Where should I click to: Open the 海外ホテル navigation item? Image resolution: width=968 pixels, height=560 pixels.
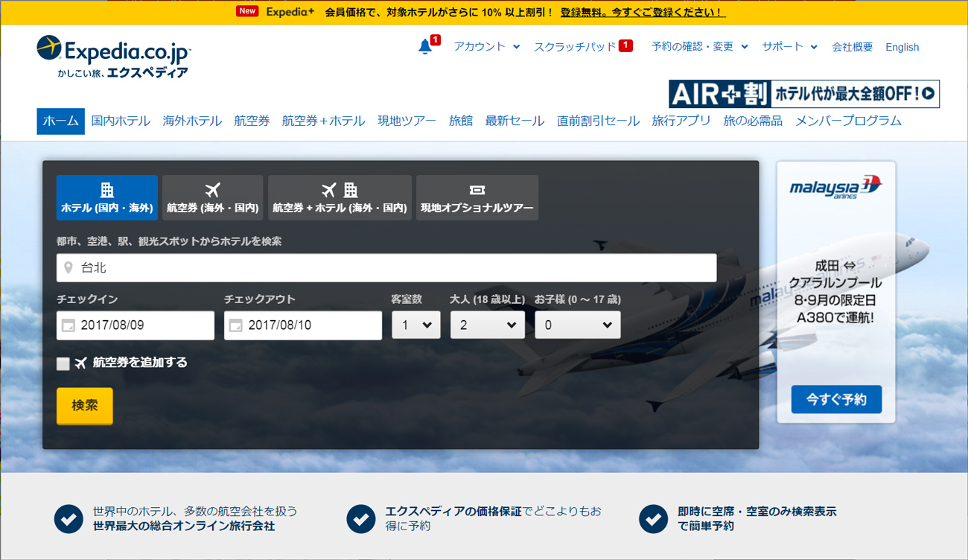point(192,121)
